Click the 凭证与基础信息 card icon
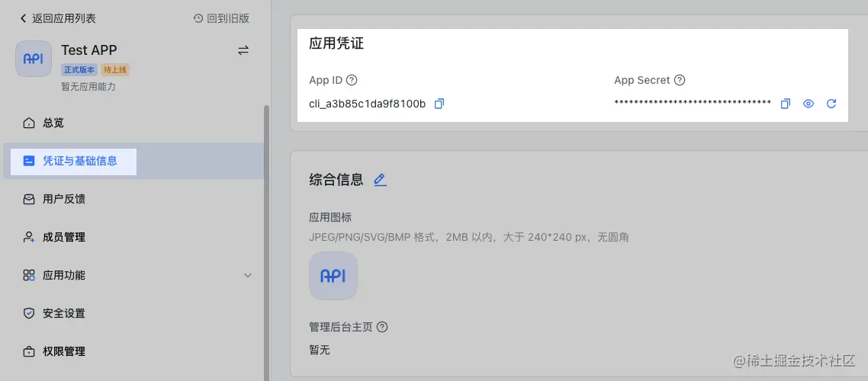Viewport: 868px width, 381px height. 29,161
